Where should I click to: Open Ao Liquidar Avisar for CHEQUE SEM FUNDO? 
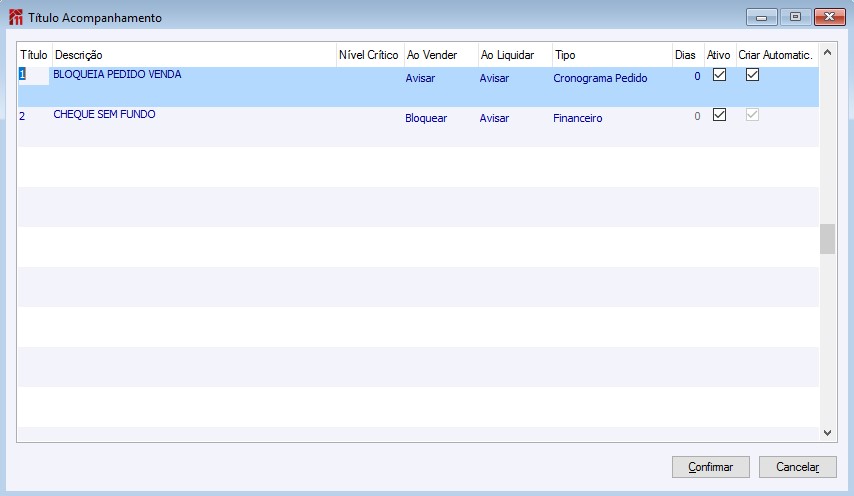(x=495, y=118)
